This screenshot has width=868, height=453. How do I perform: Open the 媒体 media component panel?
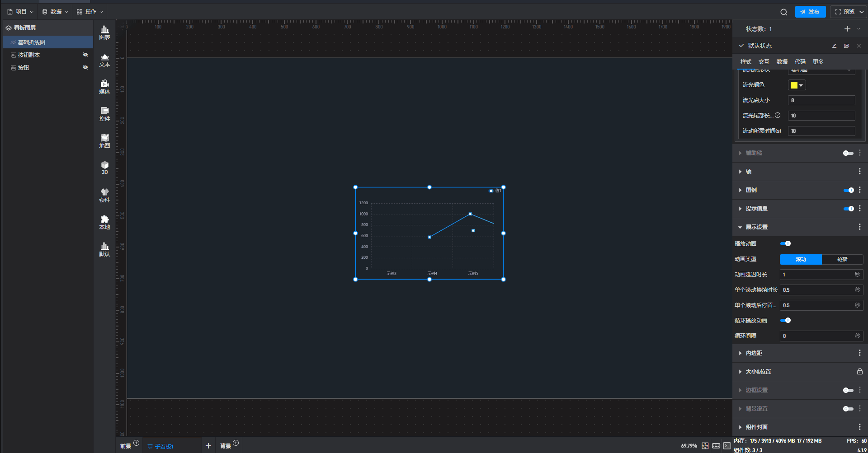pos(104,87)
